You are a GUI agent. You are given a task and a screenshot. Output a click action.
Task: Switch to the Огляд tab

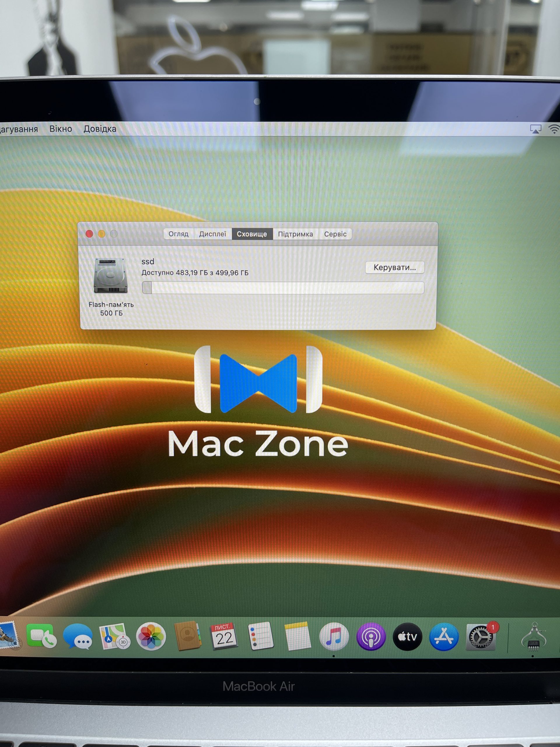[x=178, y=234]
